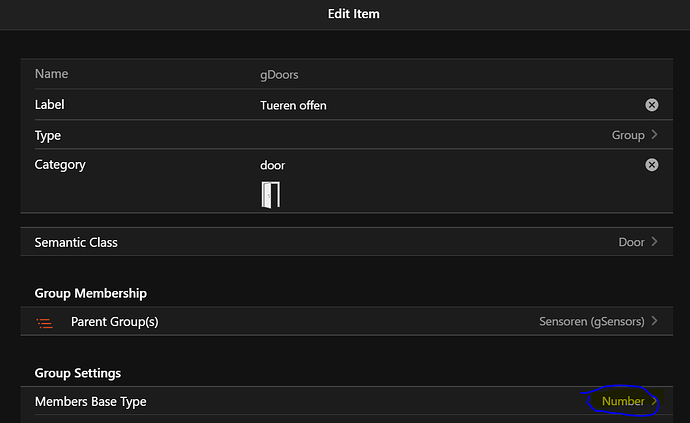Select the Number base type value
The height and width of the screenshot is (423, 690).
click(623, 402)
